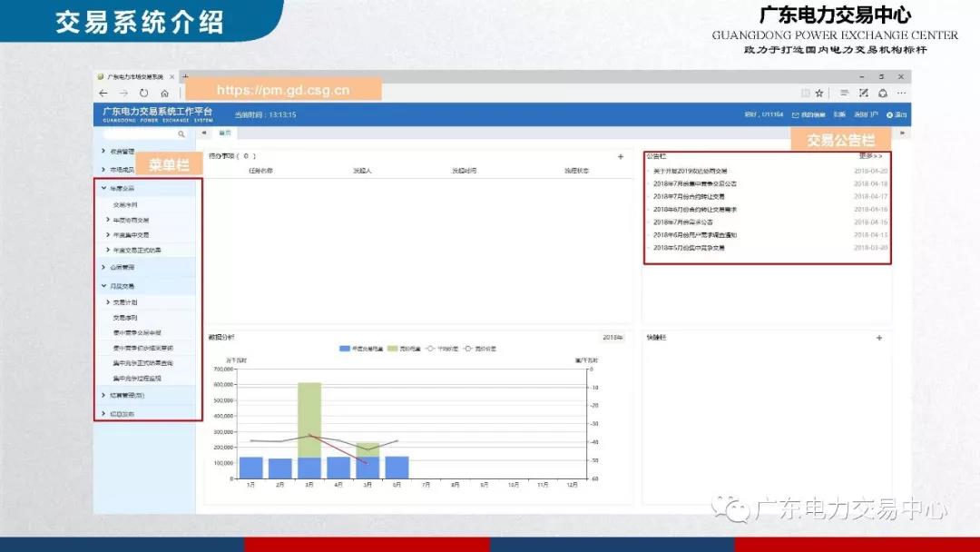
Task: Toggle blue 年度交易电量 legend series
Action: point(358,349)
